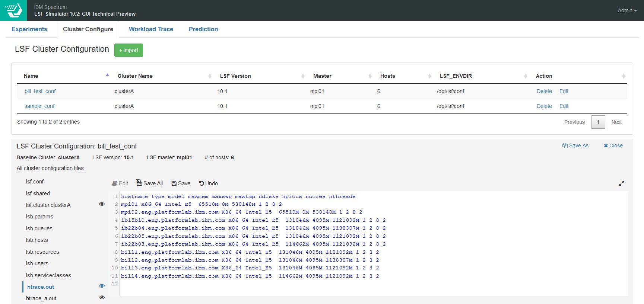Toggle eye icon for lsf.cluster.clusterA
Image resolution: width=644 pixels, height=304 pixels.
click(x=102, y=204)
